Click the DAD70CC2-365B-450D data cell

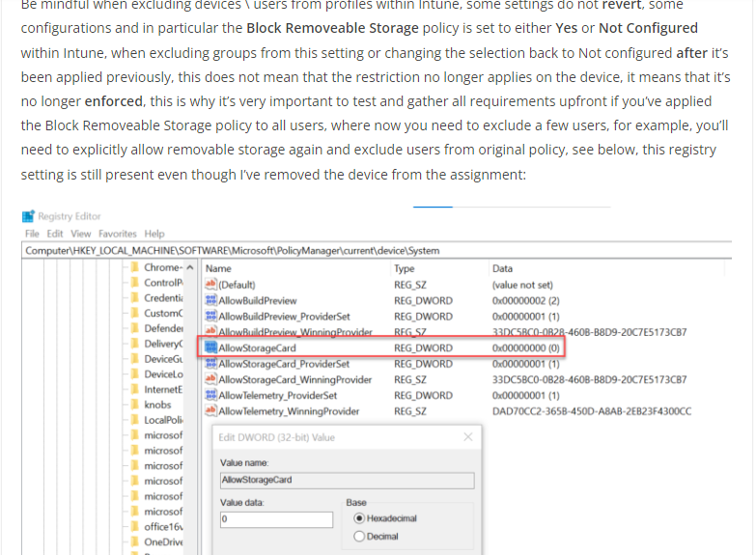tap(592, 412)
